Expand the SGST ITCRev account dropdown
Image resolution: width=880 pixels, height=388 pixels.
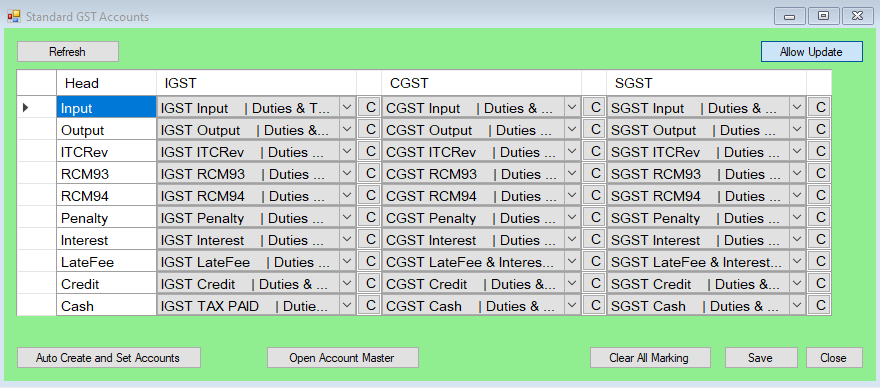[x=797, y=152]
